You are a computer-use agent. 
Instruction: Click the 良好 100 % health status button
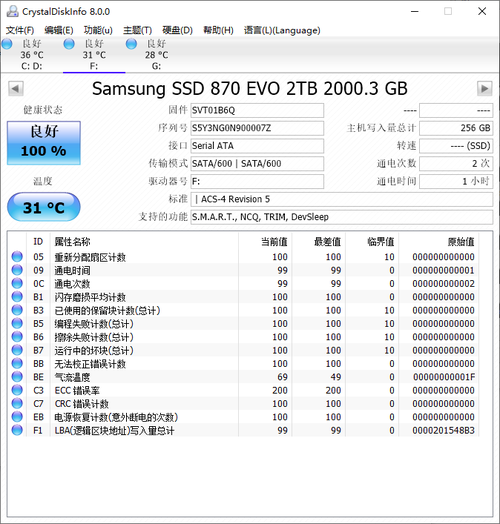point(44,143)
